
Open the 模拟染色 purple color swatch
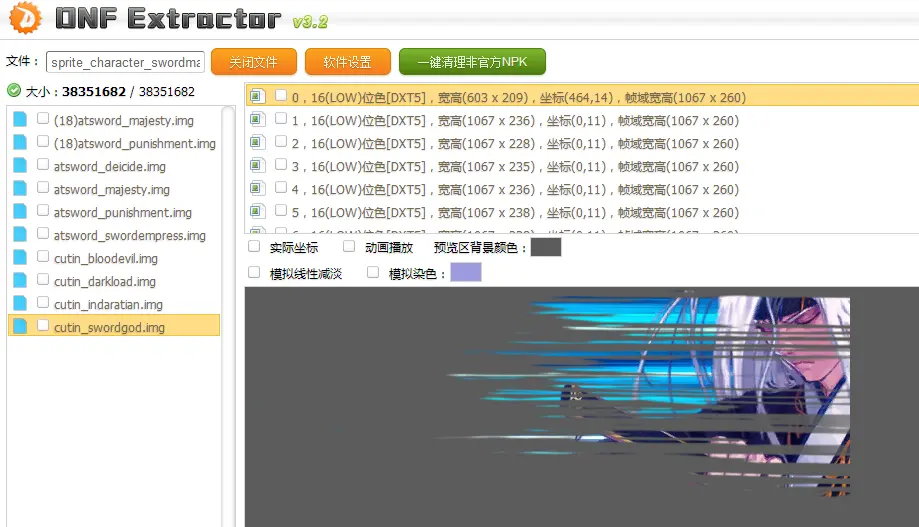[466, 272]
